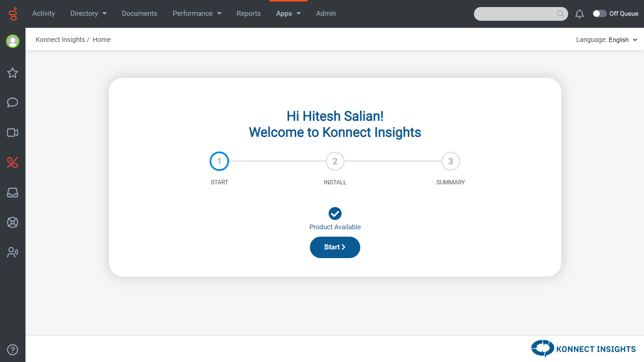Image resolution: width=644 pixels, height=362 pixels.
Task: Click the Genesys logo icon
Action: click(13, 14)
